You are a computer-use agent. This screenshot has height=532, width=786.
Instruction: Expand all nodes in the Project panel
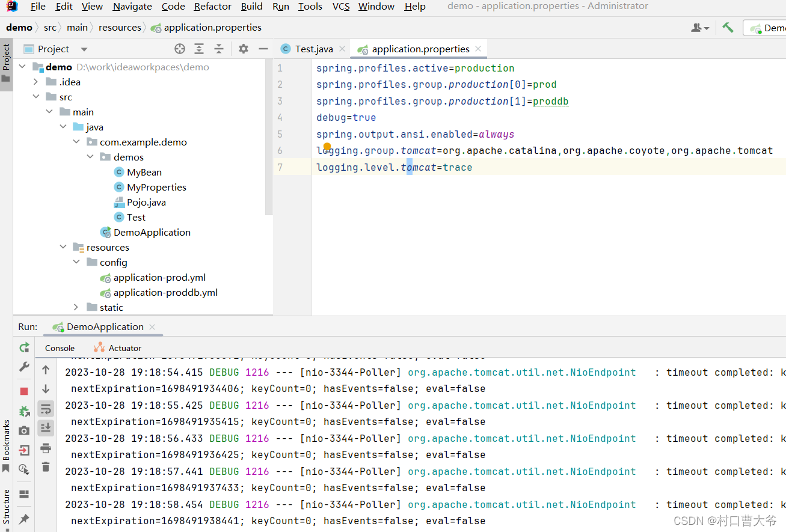coord(199,49)
